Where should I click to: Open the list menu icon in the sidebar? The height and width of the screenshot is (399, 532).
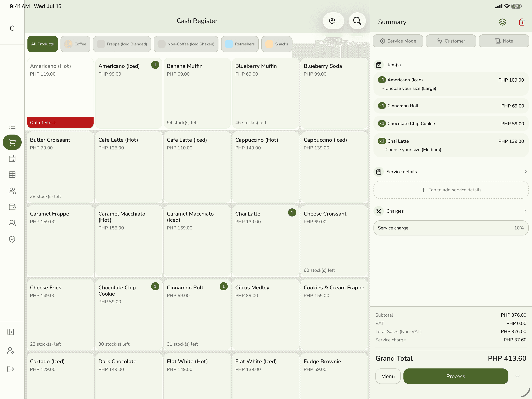[x=12, y=126]
